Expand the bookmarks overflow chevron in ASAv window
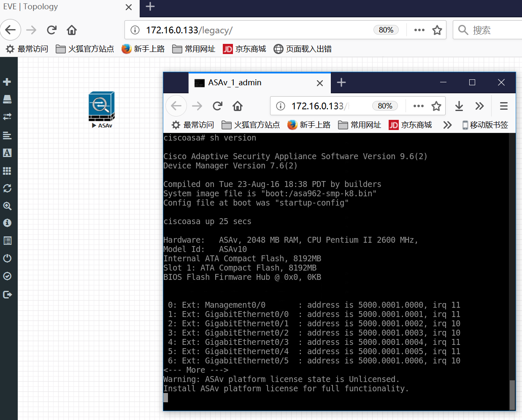Image resolution: width=522 pixels, height=420 pixels. tap(447, 125)
